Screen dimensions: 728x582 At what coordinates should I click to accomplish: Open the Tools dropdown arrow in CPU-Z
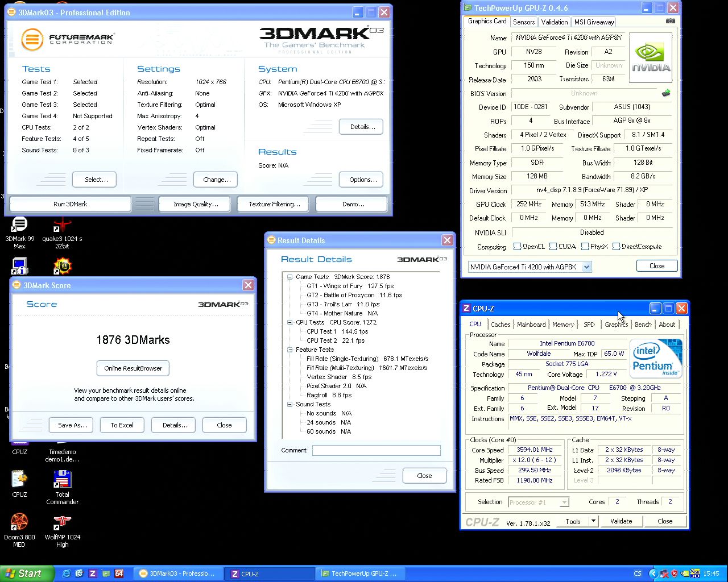[x=593, y=521]
